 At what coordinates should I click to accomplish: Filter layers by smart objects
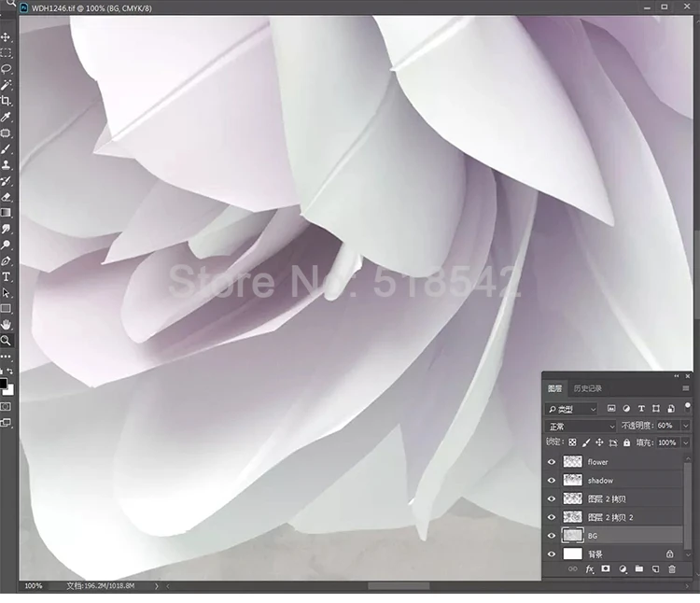point(671,409)
